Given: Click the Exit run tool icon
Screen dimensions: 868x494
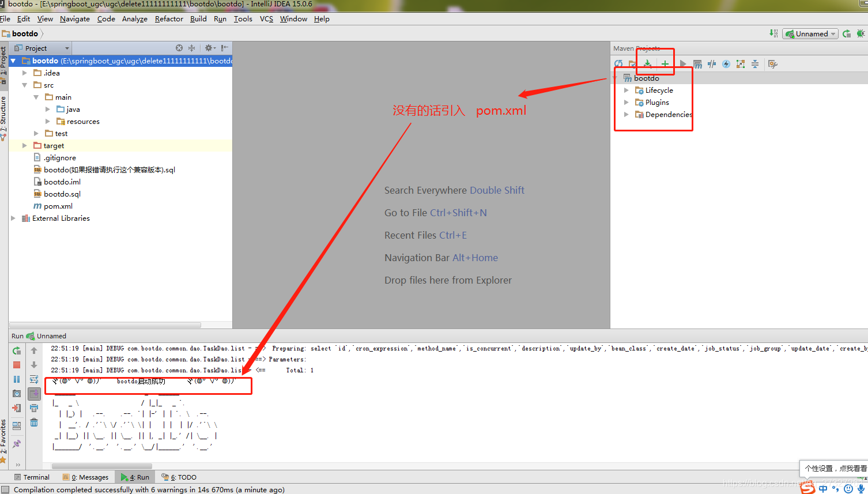Looking at the screenshot, I should click(x=17, y=408).
